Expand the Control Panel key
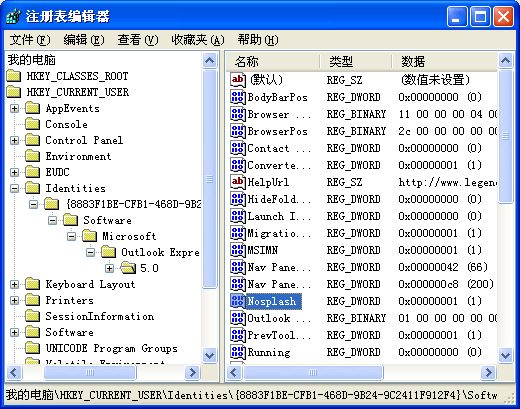The width and height of the screenshot is (520, 409). [14, 140]
